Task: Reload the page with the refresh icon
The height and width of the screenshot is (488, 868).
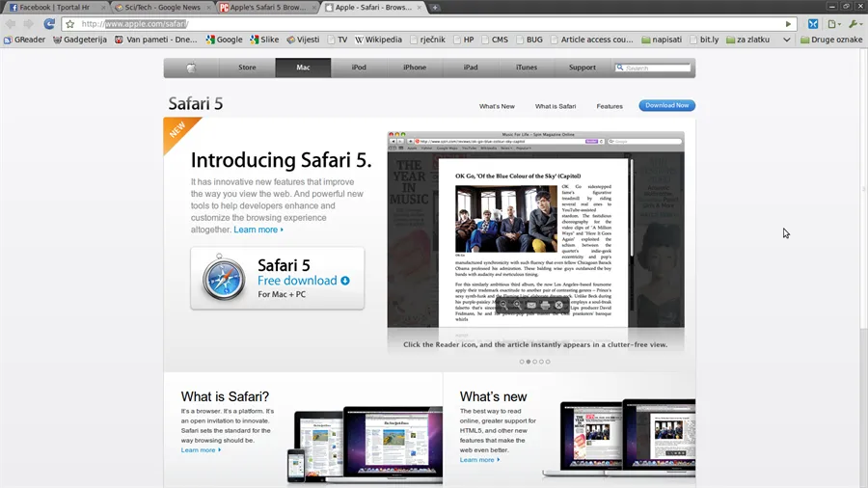Action: point(49,24)
